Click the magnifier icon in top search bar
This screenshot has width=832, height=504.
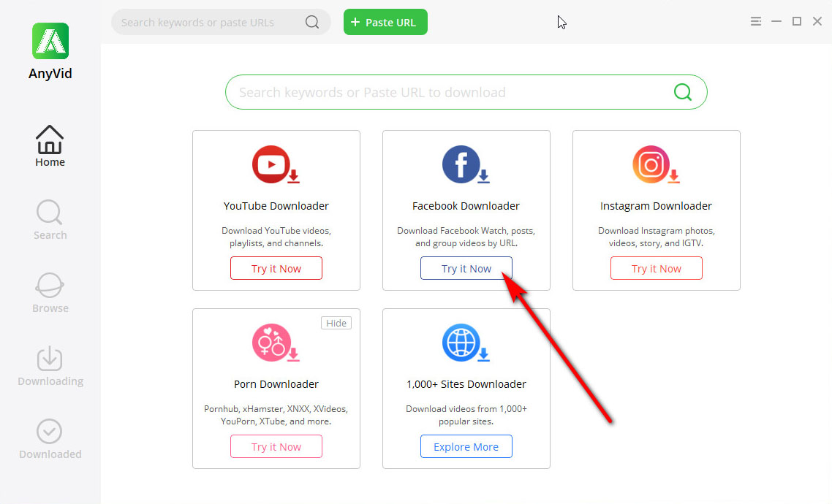(312, 22)
